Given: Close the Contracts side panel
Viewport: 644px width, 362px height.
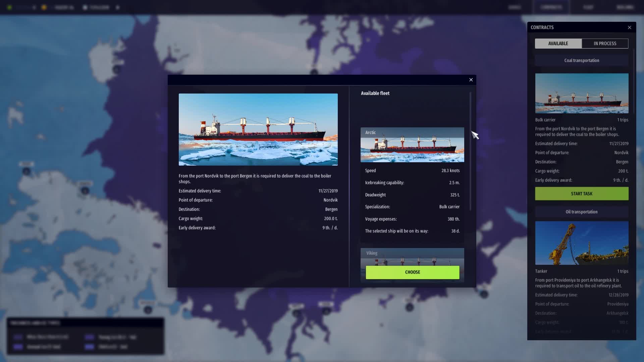Looking at the screenshot, I should pyautogui.click(x=629, y=27).
